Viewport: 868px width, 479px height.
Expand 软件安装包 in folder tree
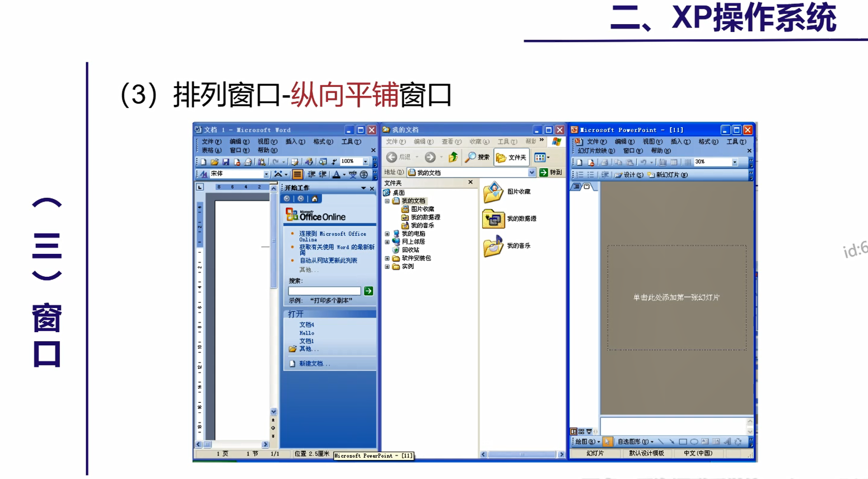(387, 258)
